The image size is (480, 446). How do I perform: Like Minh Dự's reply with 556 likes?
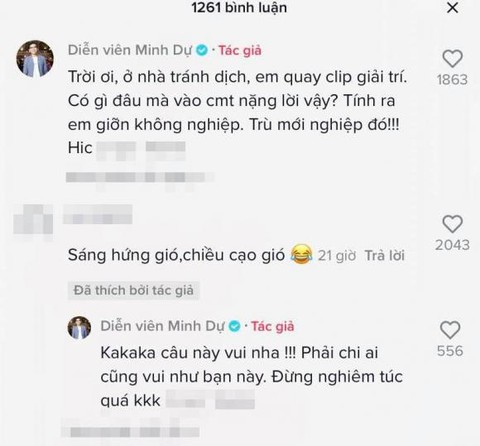pos(450,330)
